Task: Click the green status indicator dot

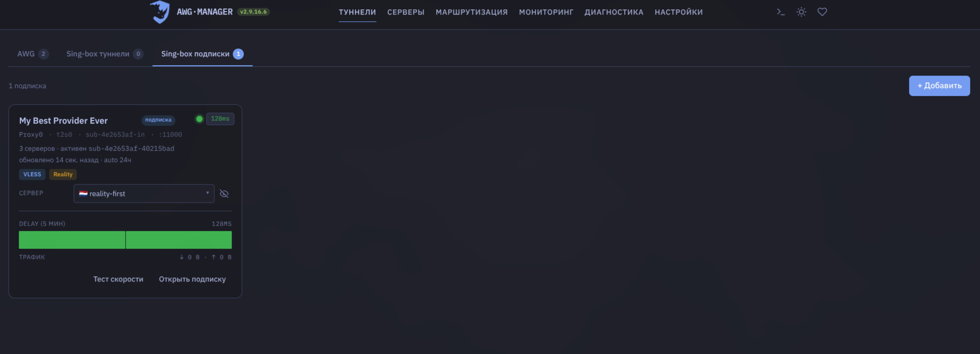Action: pos(199,119)
